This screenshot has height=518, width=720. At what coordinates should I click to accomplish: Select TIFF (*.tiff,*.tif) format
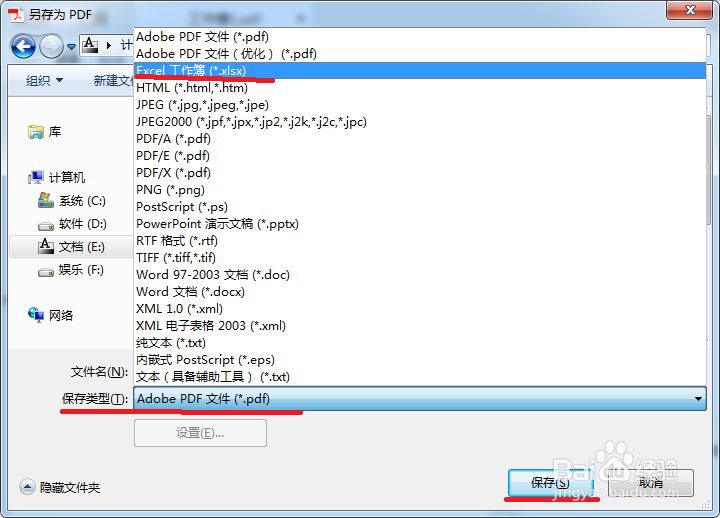[x=420, y=258]
